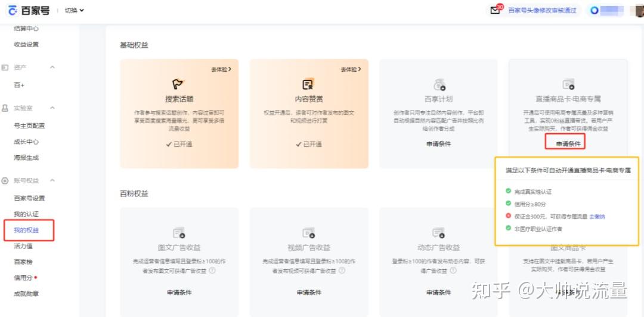
Task: Click 基础权益 section heading
Action: (x=134, y=45)
